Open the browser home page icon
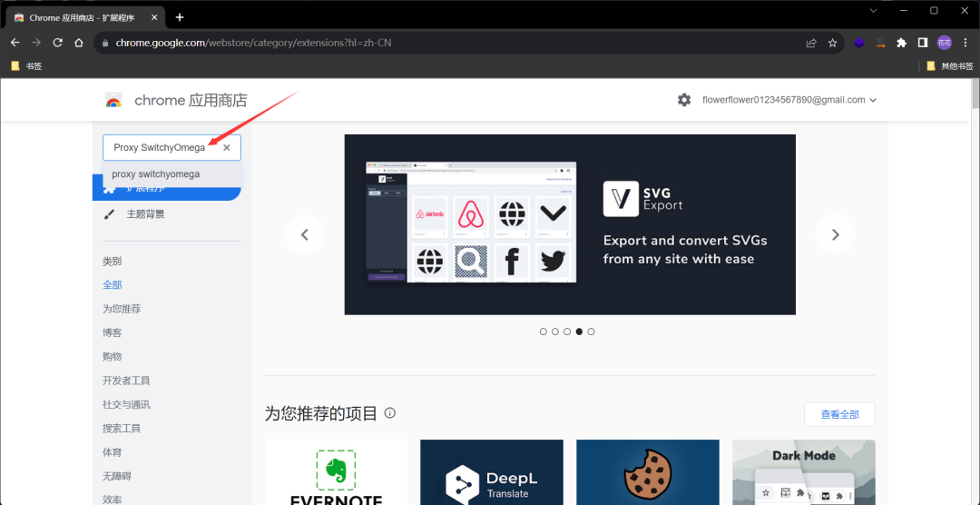This screenshot has width=980, height=505. pos(79,43)
